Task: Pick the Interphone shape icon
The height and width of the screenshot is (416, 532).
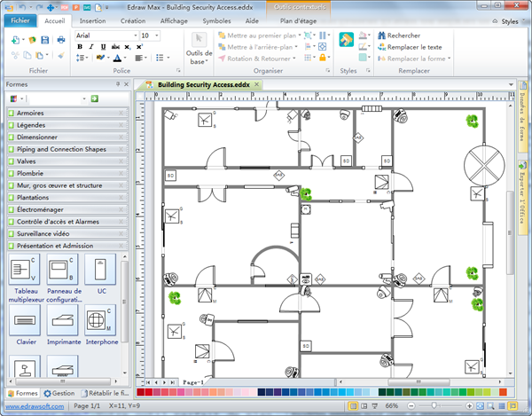Action: tap(101, 319)
